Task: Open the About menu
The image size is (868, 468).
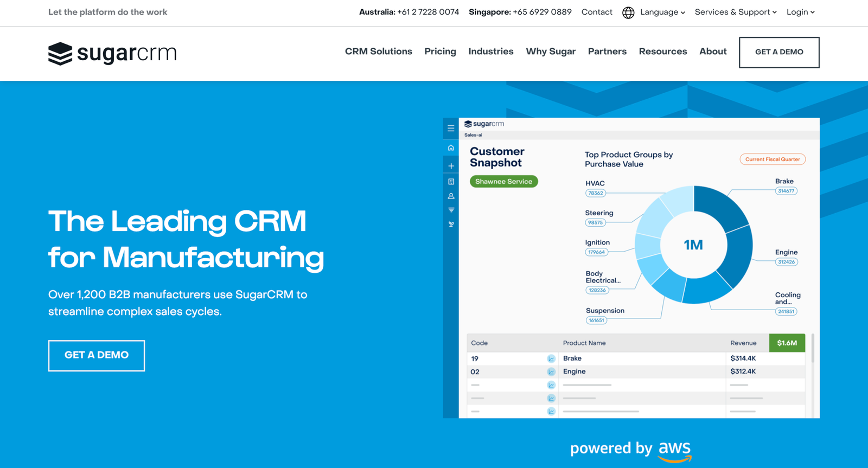Action: click(713, 52)
